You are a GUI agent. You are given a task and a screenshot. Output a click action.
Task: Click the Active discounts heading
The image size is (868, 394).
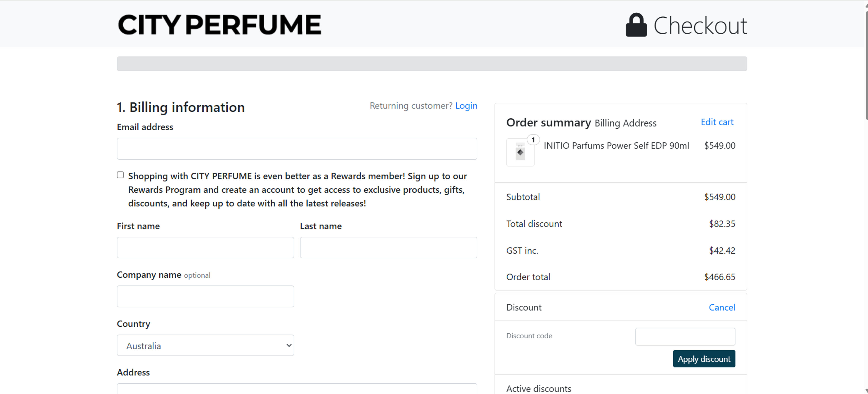click(538, 389)
